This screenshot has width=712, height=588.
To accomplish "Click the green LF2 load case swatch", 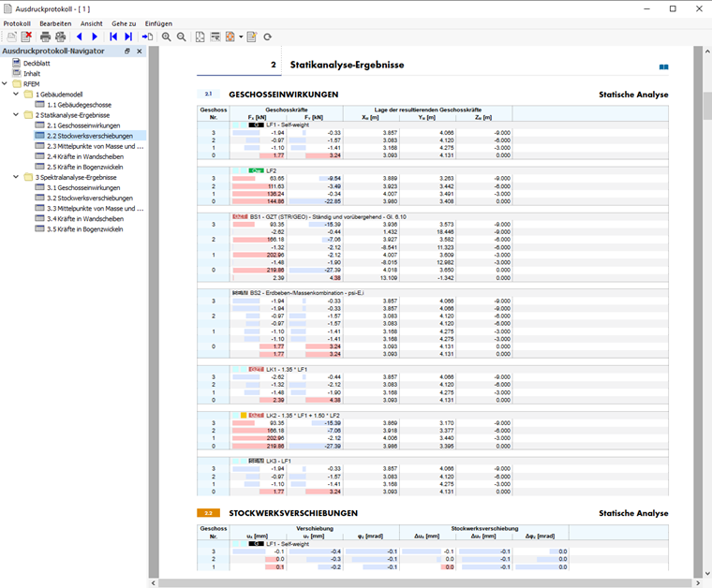I will pyautogui.click(x=256, y=170).
